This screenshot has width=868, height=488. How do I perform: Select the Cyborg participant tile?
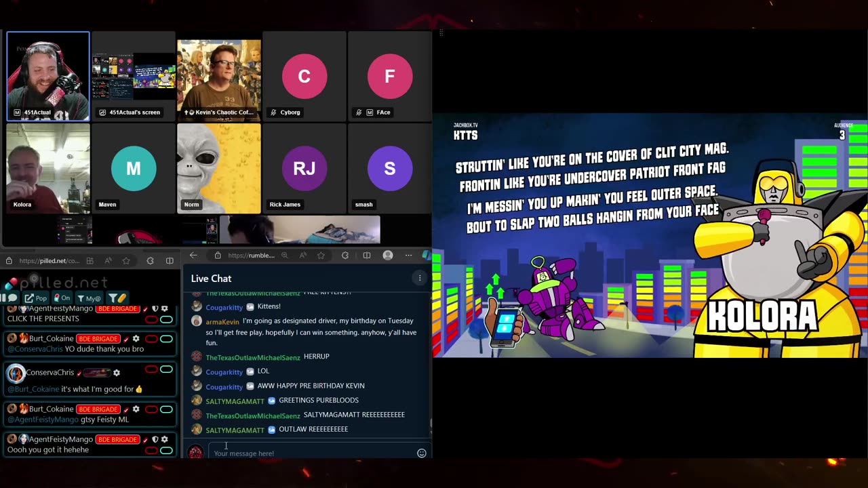[x=304, y=76]
